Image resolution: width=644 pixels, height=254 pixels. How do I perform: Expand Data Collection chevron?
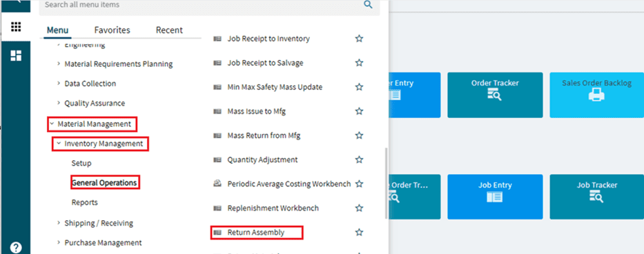pyautogui.click(x=58, y=84)
